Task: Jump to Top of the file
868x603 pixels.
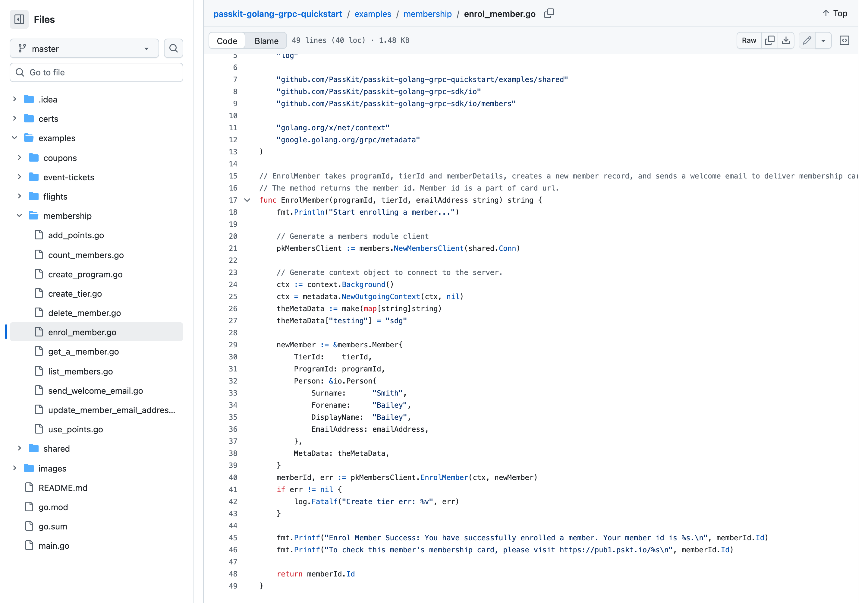Action: (x=835, y=14)
